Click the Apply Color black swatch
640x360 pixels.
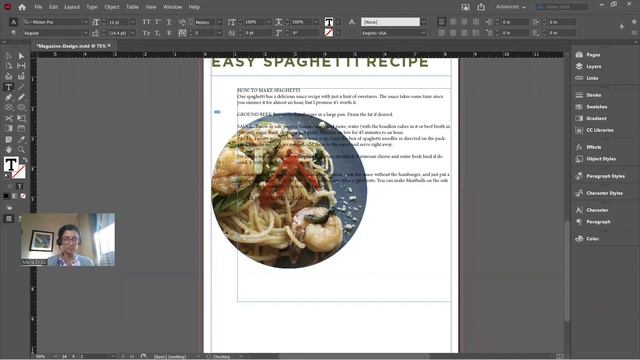[x=6, y=196]
